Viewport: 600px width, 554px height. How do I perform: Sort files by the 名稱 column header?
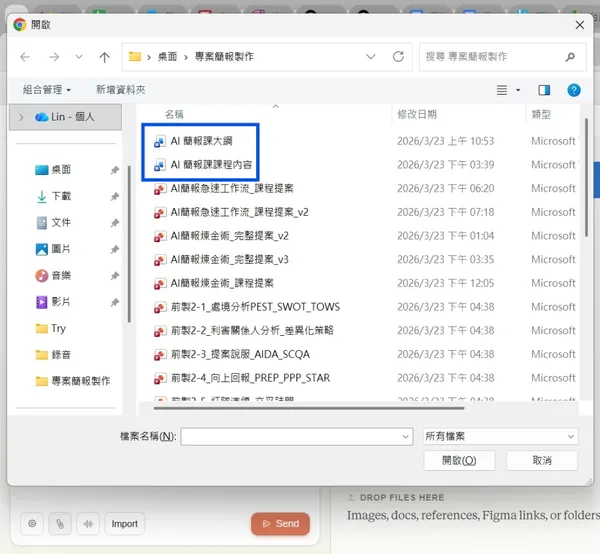click(x=174, y=114)
